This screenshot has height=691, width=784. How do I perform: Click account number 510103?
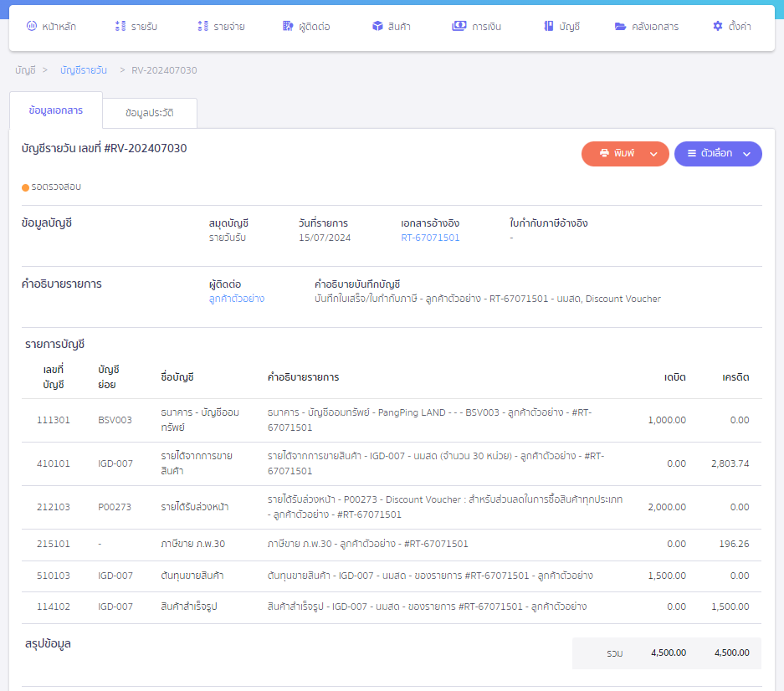(54, 576)
